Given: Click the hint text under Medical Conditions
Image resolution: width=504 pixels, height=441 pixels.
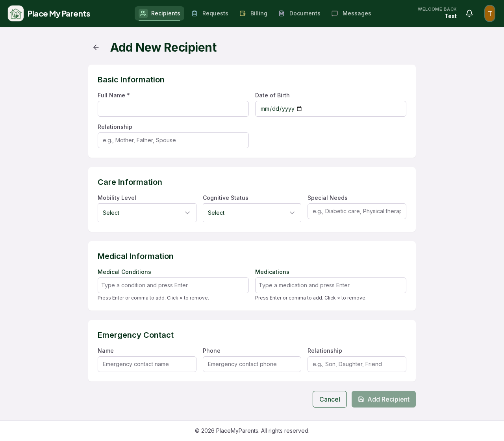Looking at the screenshot, I should pos(153,298).
